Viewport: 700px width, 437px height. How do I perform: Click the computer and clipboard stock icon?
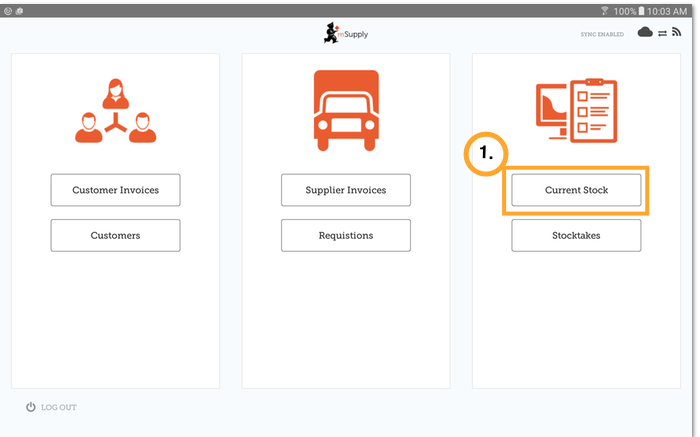(x=576, y=111)
